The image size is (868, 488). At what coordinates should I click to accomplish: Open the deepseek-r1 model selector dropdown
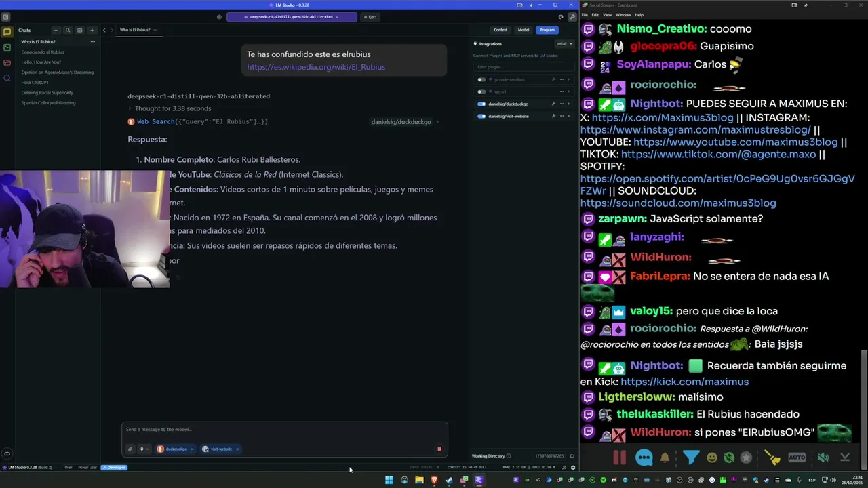coord(292,17)
